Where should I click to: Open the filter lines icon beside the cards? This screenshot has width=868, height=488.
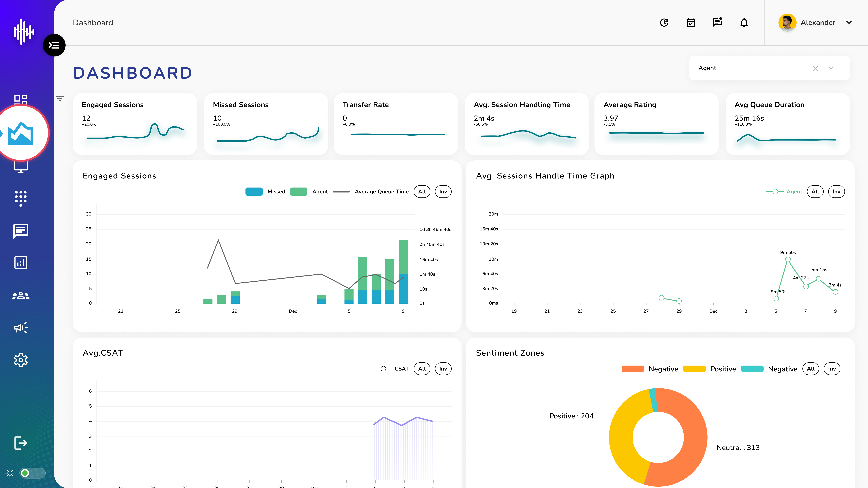pos(60,98)
